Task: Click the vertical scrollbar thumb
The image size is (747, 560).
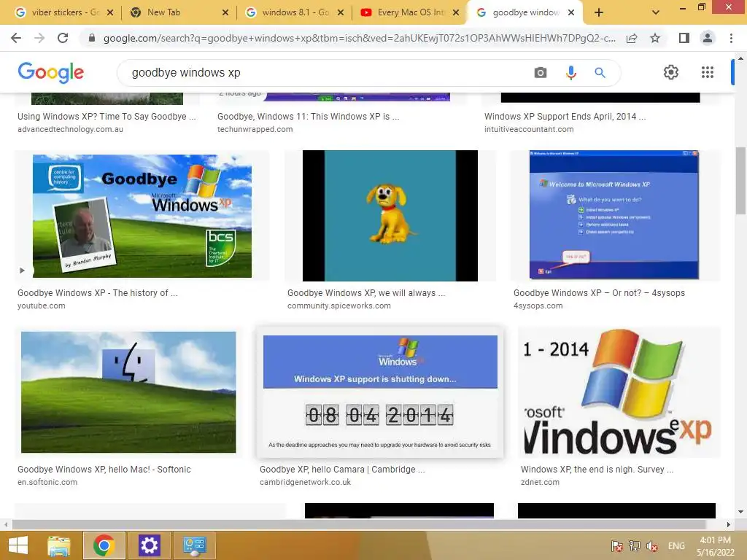Action: (740, 181)
